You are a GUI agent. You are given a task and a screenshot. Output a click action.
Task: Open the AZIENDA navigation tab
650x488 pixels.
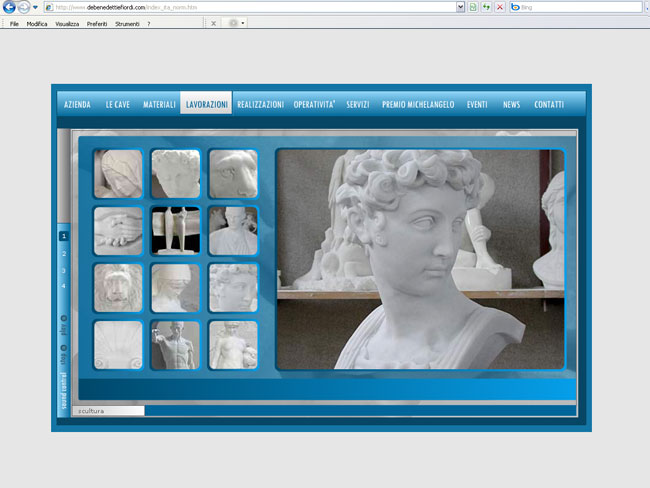[77, 104]
